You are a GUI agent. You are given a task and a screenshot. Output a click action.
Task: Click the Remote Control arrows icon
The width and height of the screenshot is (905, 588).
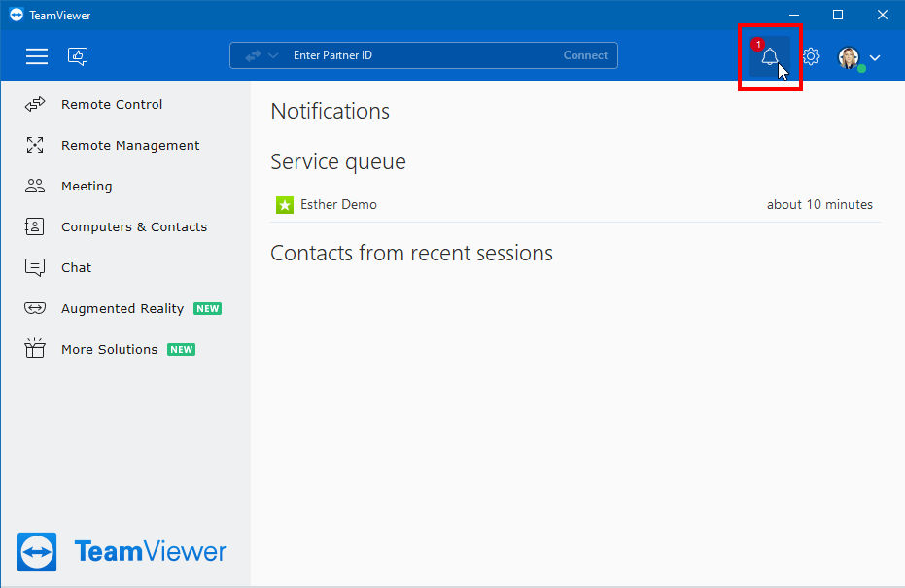pos(35,104)
